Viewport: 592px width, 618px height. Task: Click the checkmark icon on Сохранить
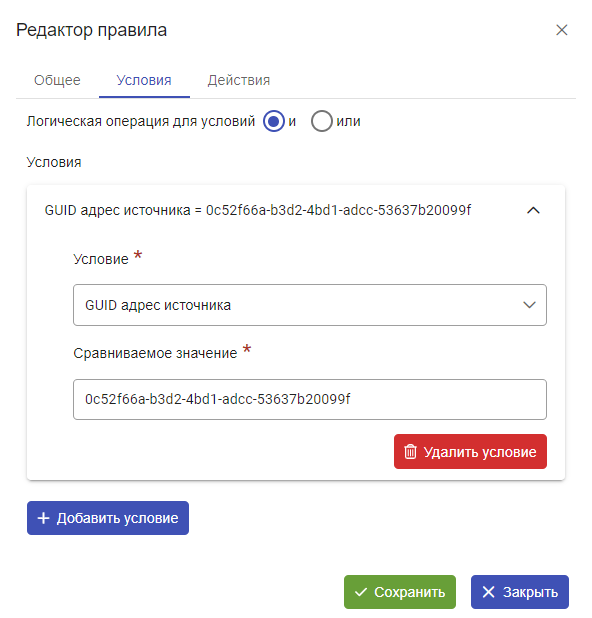(x=361, y=592)
